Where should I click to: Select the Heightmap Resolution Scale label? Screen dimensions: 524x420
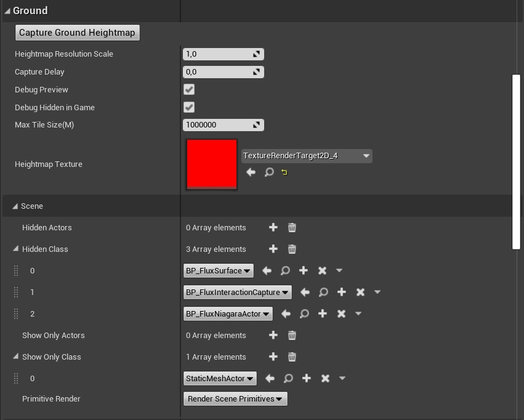pyautogui.click(x=64, y=54)
